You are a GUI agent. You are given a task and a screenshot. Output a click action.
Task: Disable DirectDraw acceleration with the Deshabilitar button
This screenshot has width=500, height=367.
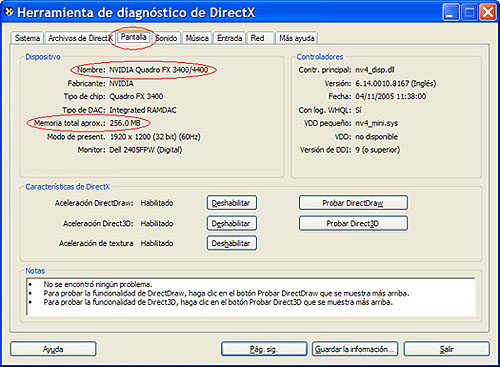232,203
